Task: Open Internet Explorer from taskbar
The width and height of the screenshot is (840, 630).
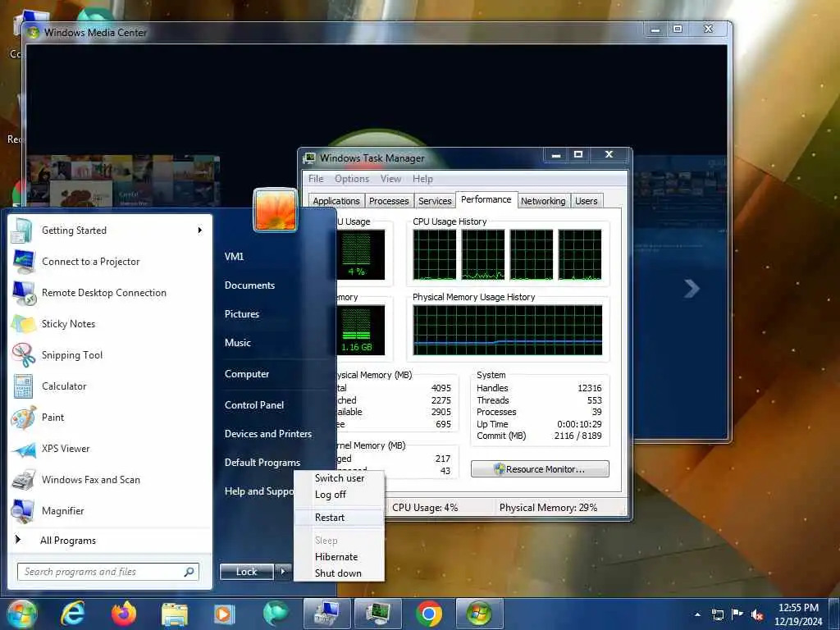Action: 73,614
